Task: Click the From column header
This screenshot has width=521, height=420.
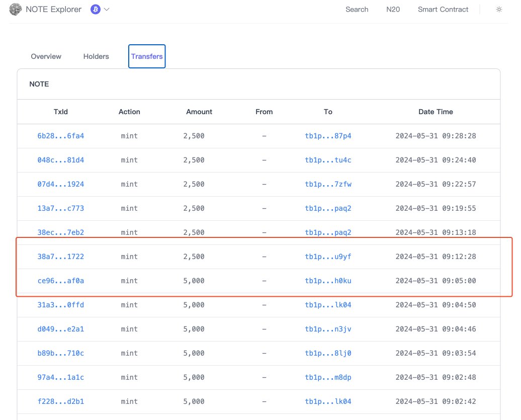Action: (264, 112)
